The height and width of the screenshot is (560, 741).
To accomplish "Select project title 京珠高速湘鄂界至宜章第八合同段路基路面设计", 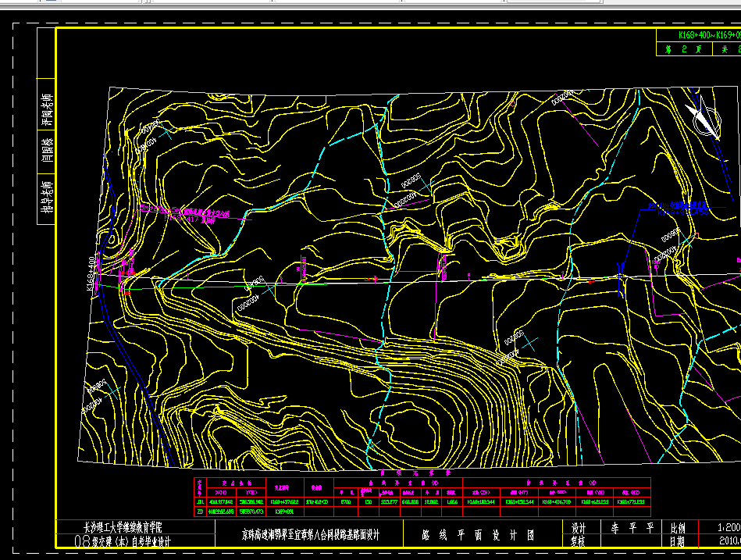I will tap(311, 535).
